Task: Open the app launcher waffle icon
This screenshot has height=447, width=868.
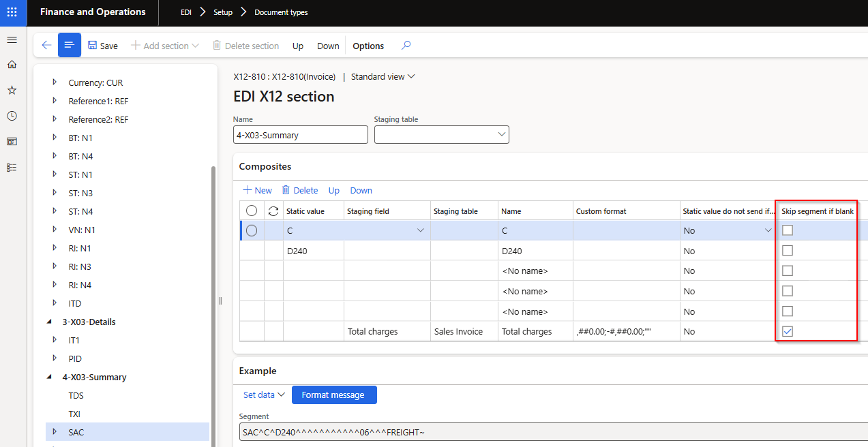Action: click(12, 12)
